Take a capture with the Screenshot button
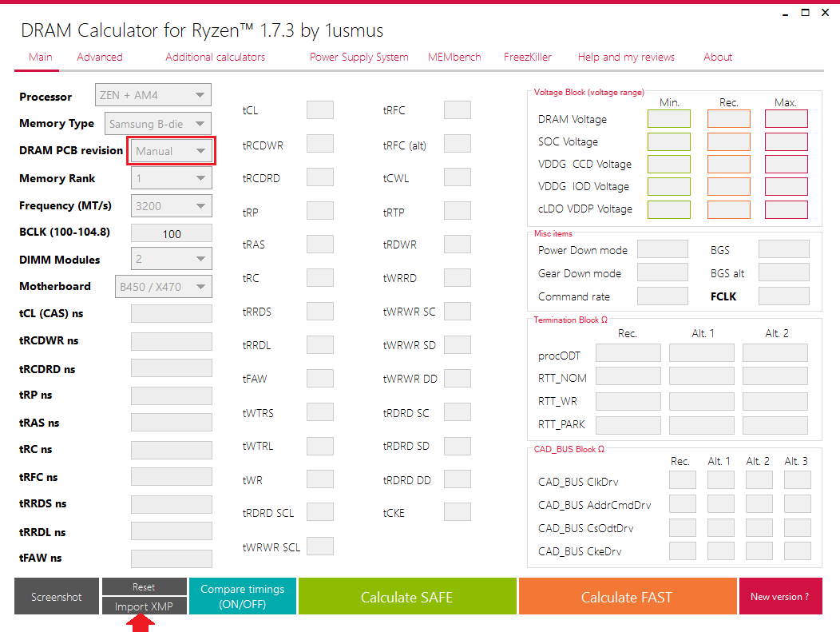 tap(57, 597)
